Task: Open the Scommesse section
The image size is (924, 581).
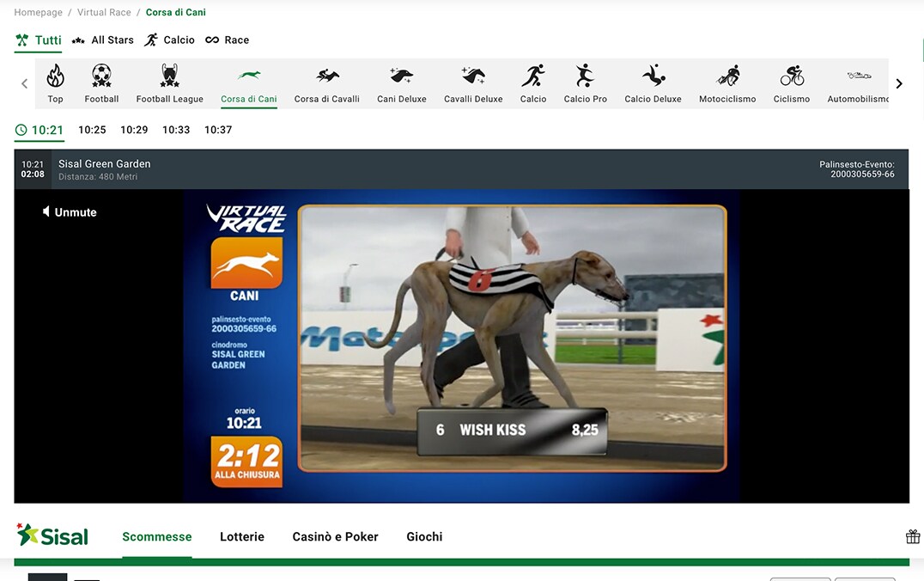Action: pos(157,537)
